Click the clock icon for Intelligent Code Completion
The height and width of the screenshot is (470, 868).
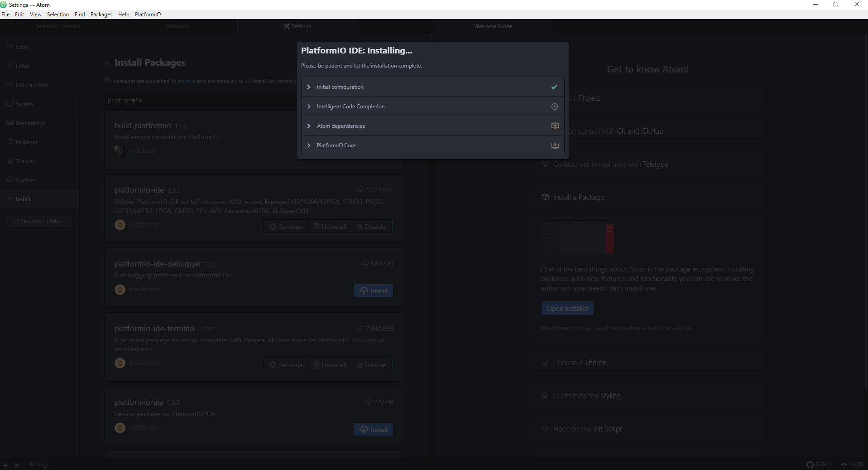click(554, 107)
